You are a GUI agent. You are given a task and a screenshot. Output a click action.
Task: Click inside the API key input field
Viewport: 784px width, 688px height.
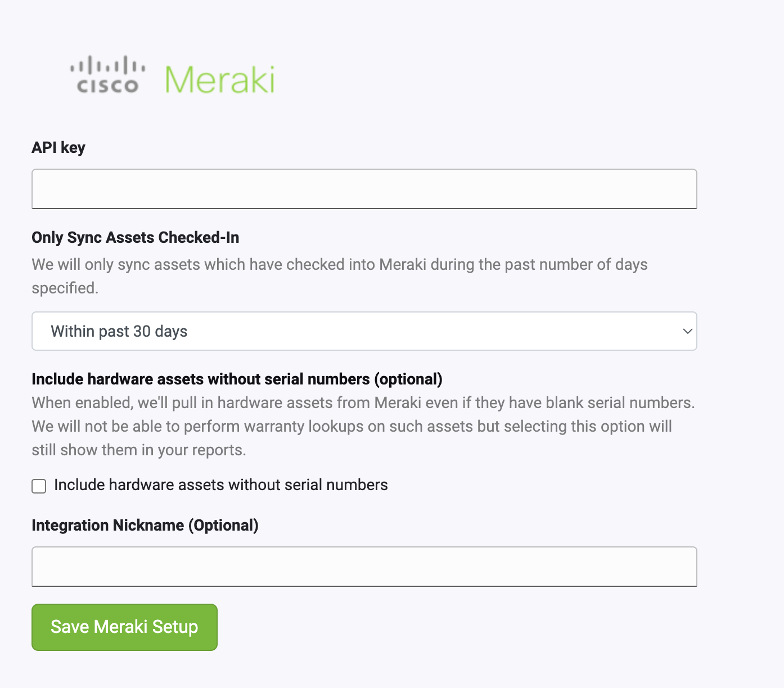(364, 188)
